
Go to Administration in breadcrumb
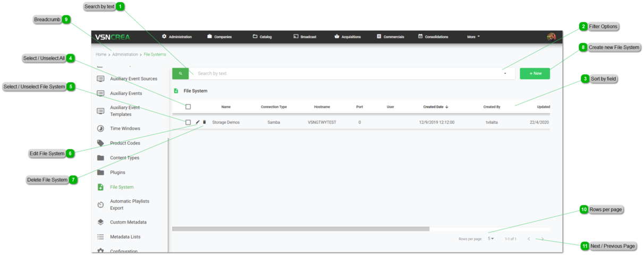point(125,54)
